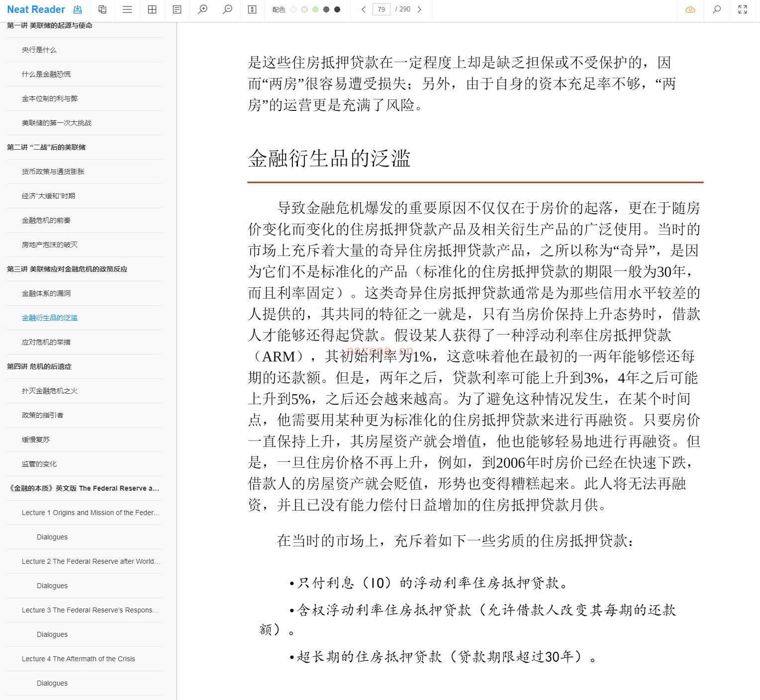Open section 扑灭金融危机之火
The width and height of the screenshot is (760, 700).
coord(50,391)
